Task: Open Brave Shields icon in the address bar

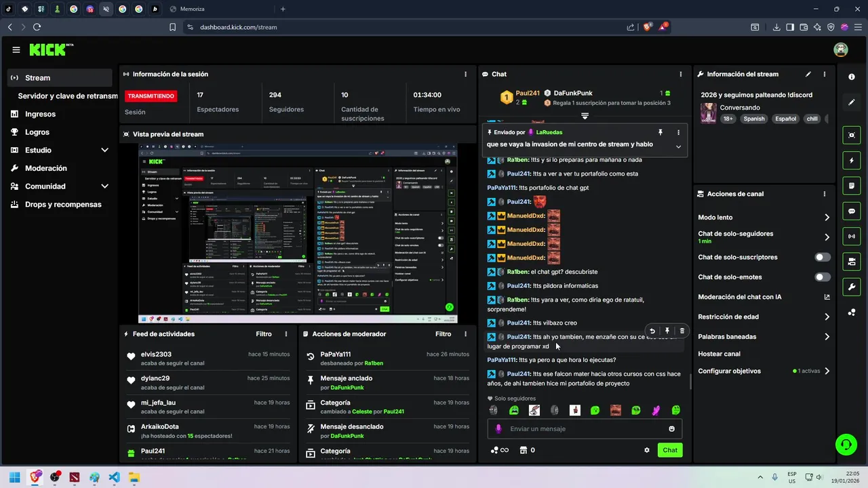Action: 648,27
